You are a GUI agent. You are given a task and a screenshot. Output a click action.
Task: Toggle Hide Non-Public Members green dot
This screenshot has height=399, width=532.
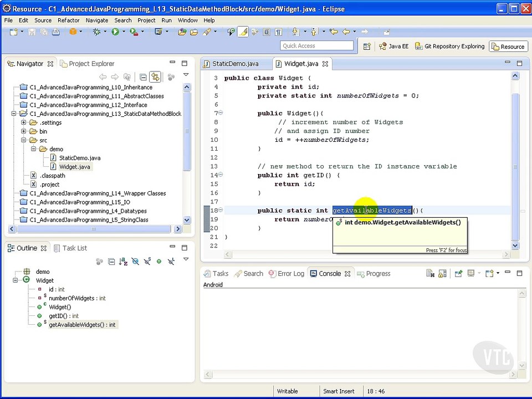(x=159, y=262)
